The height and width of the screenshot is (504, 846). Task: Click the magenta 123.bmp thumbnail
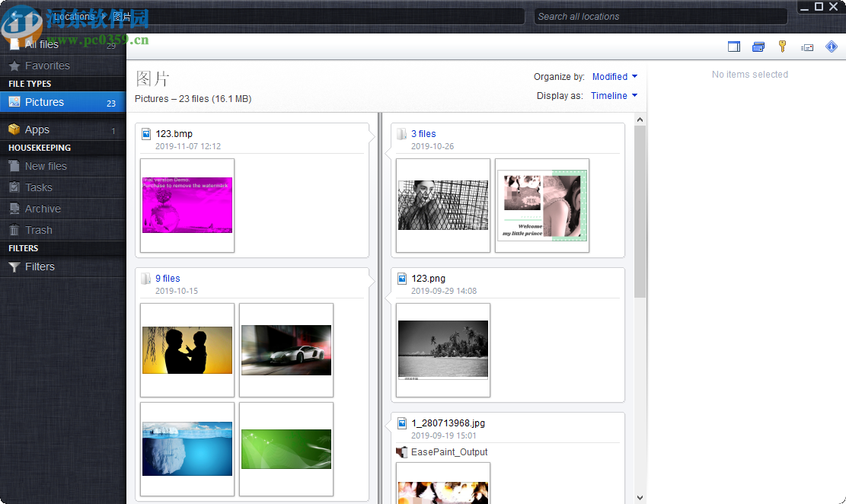(x=187, y=205)
